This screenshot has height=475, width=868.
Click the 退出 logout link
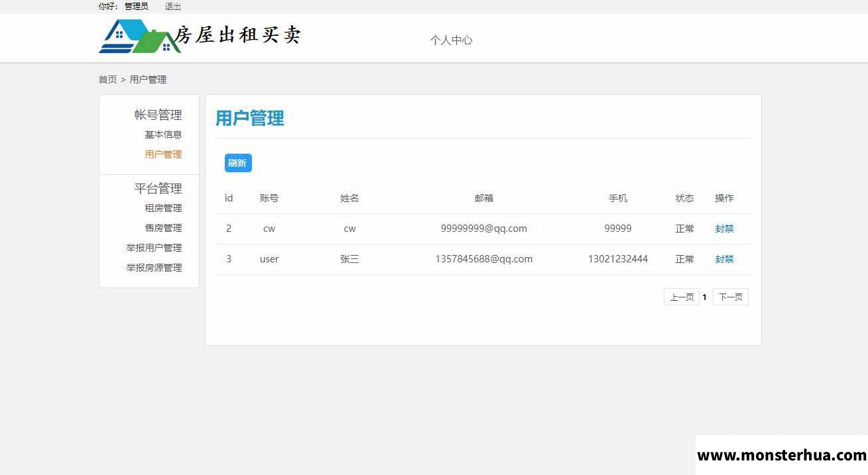click(172, 7)
